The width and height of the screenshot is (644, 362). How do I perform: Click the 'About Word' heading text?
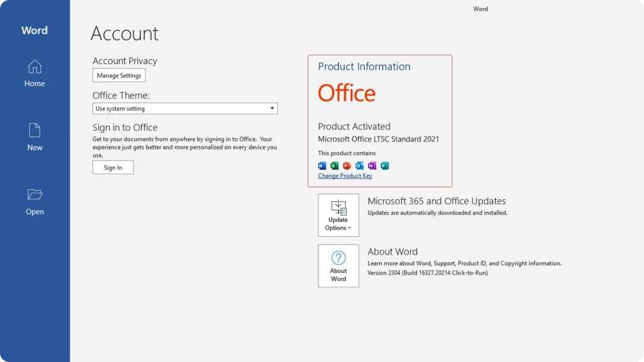[x=392, y=251]
